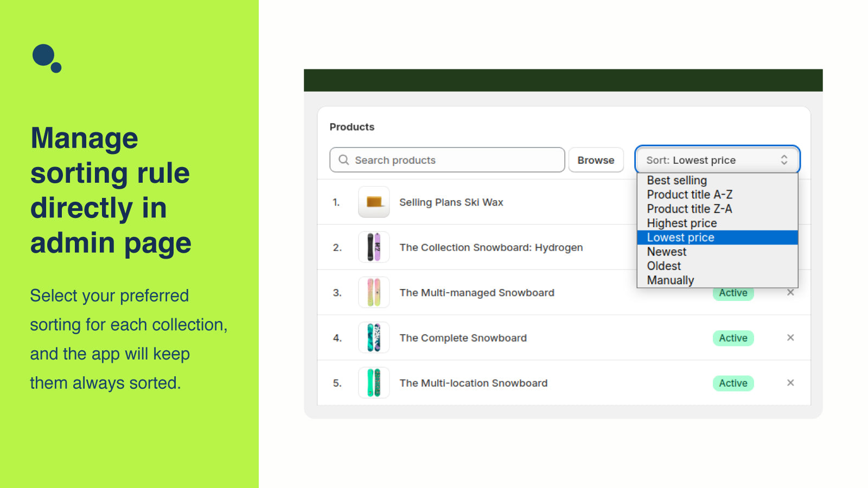Click the Multi-managed Snowboard thumbnail image
The height and width of the screenshot is (488, 868).
[x=374, y=293]
